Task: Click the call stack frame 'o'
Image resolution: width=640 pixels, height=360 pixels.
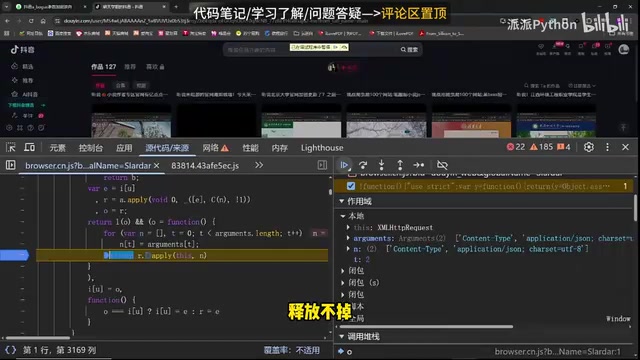Action: click(x=349, y=352)
